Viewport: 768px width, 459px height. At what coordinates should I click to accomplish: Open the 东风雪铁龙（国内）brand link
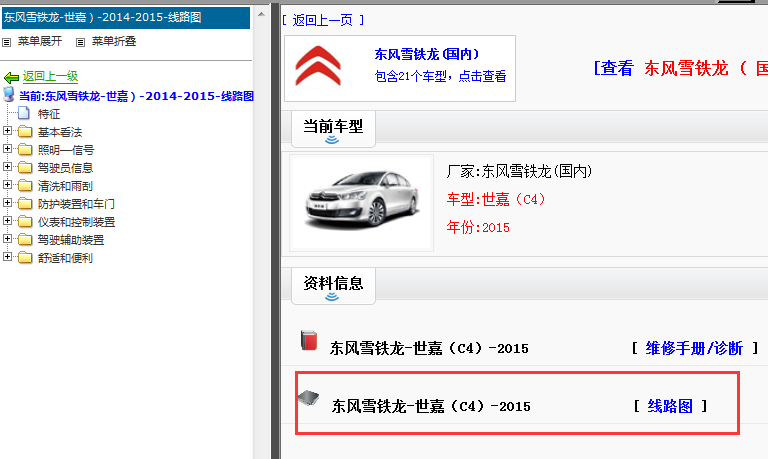(427, 54)
